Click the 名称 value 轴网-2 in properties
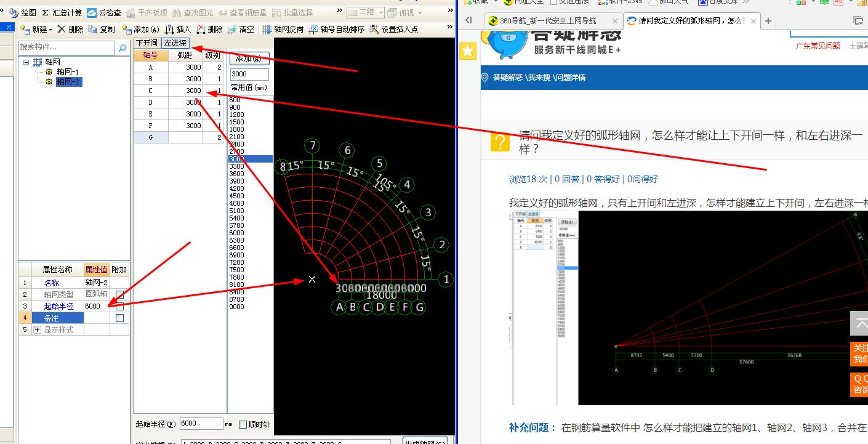This screenshot has height=444, width=868. [97, 283]
